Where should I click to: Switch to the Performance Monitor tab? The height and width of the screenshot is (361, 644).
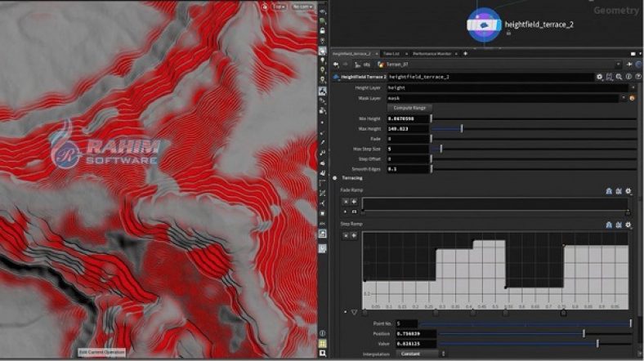(432, 53)
